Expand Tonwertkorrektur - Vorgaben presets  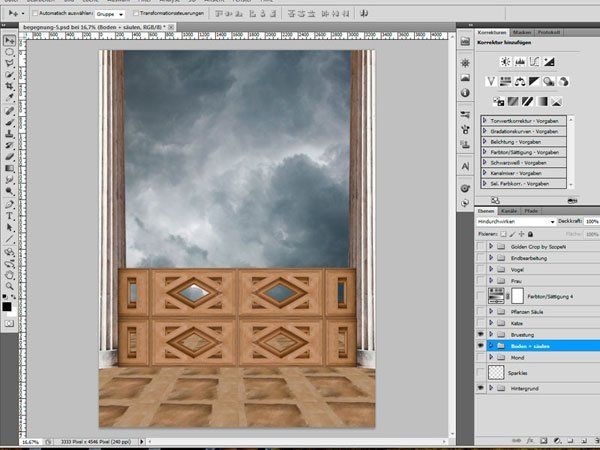pos(484,121)
